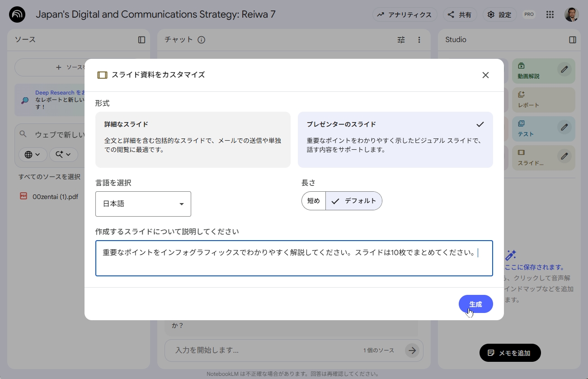Open the レポート studio card
The image size is (588, 379).
544,100
